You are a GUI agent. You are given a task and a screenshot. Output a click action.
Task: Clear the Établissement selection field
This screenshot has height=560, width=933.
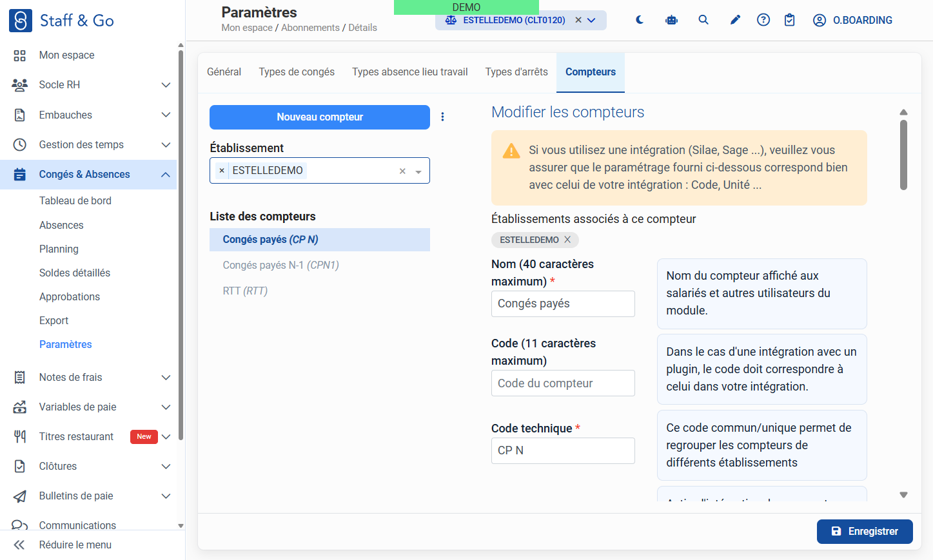point(402,171)
